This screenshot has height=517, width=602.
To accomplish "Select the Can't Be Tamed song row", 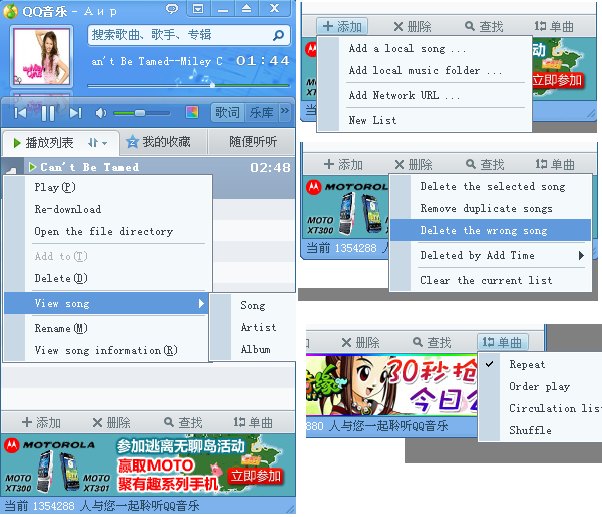I will pos(148,167).
